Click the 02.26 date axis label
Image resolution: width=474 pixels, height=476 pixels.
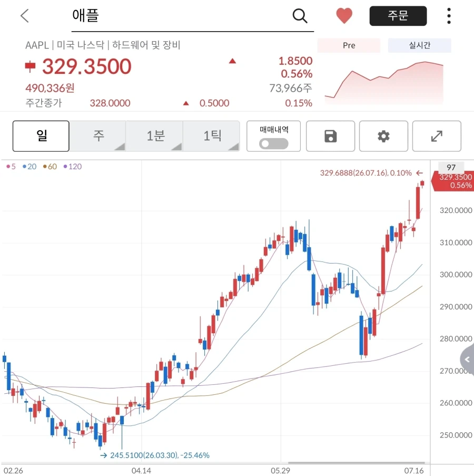13,471
